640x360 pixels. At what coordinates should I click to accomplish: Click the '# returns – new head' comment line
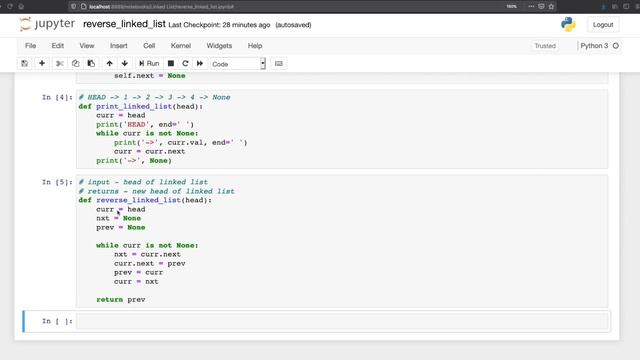click(156, 191)
